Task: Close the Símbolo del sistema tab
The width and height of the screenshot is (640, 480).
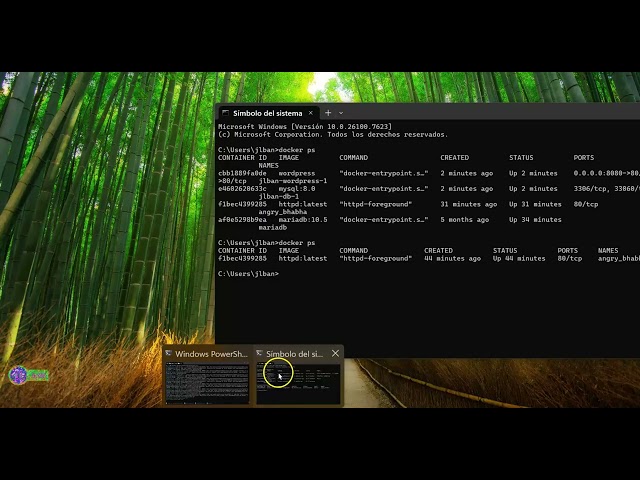Action: tap(312, 113)
